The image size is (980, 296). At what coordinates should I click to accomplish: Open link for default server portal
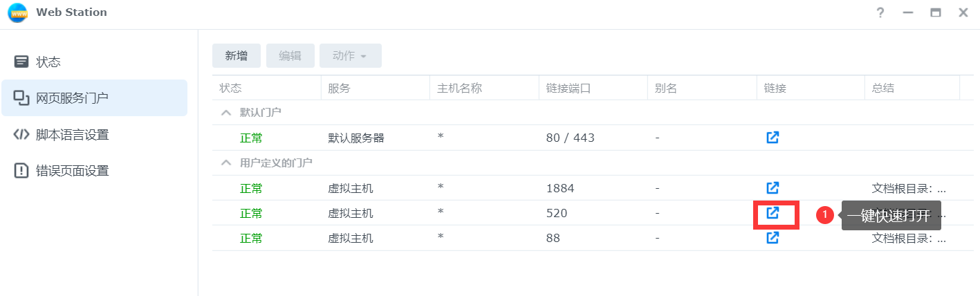tap(773, 137)
